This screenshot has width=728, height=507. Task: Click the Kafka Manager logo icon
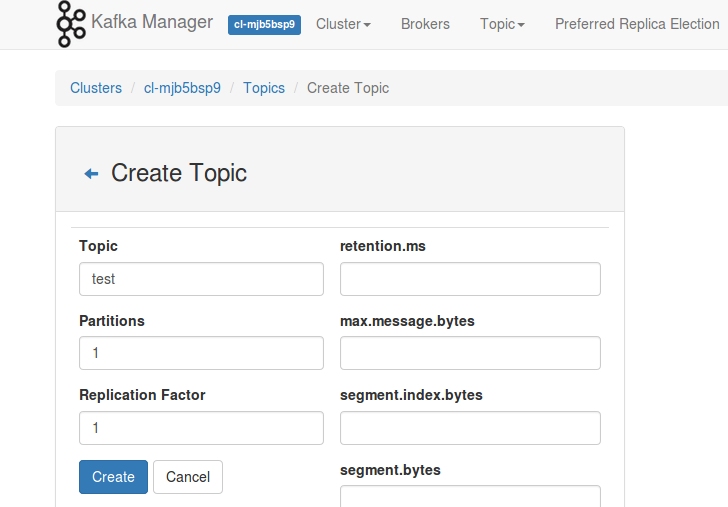[71, 24]
